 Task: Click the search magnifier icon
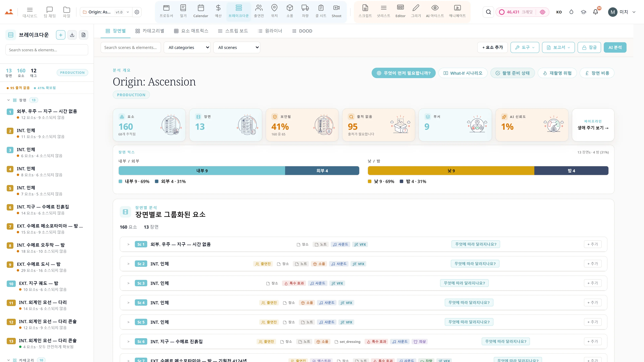tap(488, 12)
